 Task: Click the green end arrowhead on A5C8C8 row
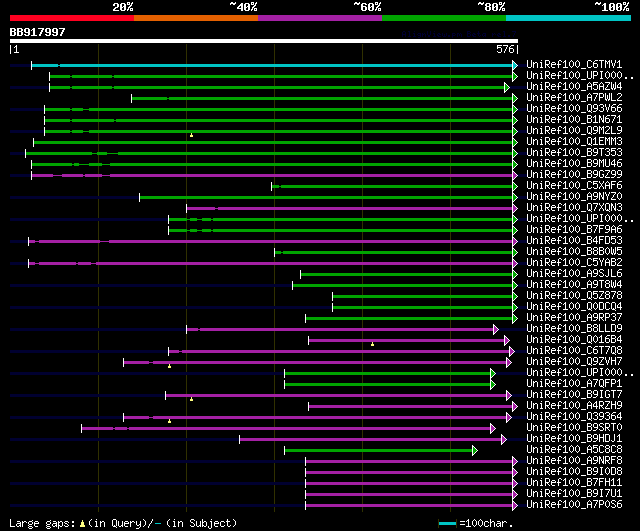[475, 451]
